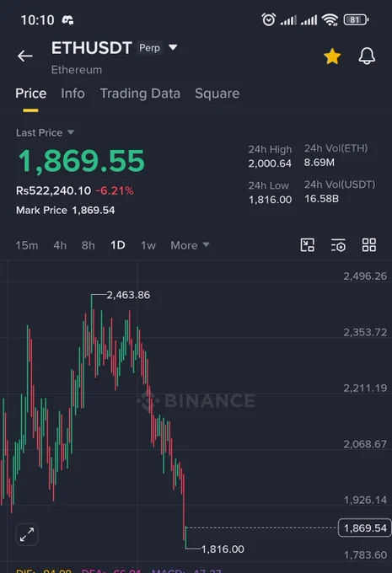Tap the Rs522,240.10 converted price
The height and width of the screenshot is (573, 392).
pos(53,190)
